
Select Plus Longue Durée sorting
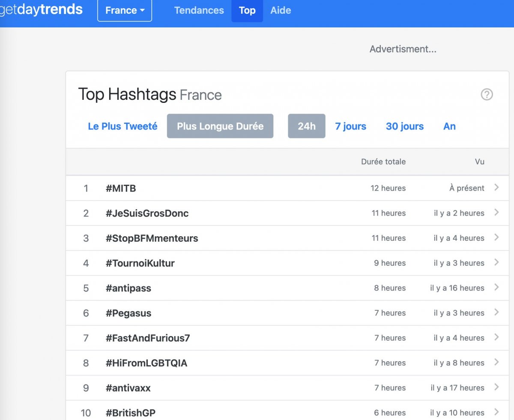pos(220,126)
